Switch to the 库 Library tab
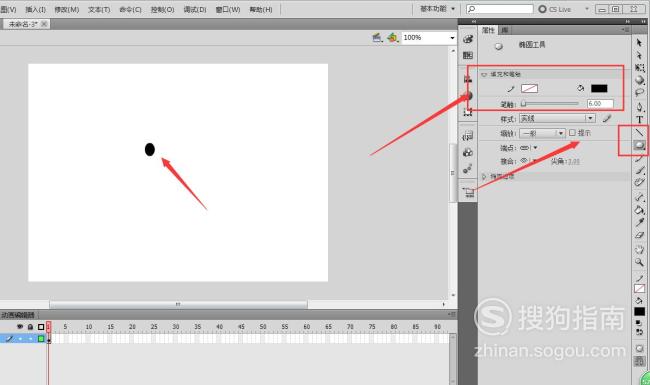 [504, 30]
